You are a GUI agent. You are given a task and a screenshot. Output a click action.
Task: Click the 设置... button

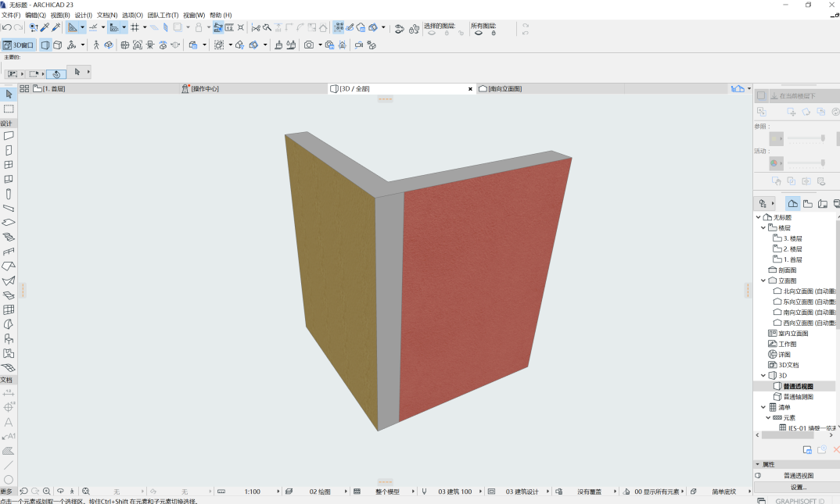[x=799, y=488]
